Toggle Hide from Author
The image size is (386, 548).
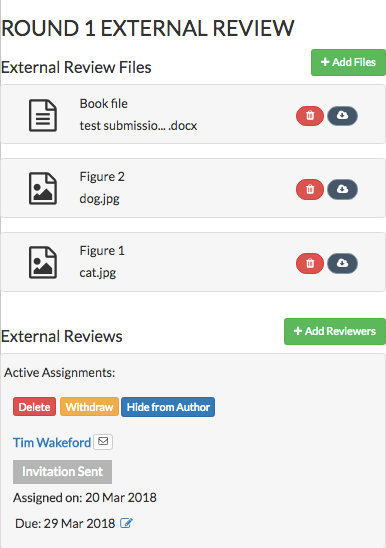point(168,407)
